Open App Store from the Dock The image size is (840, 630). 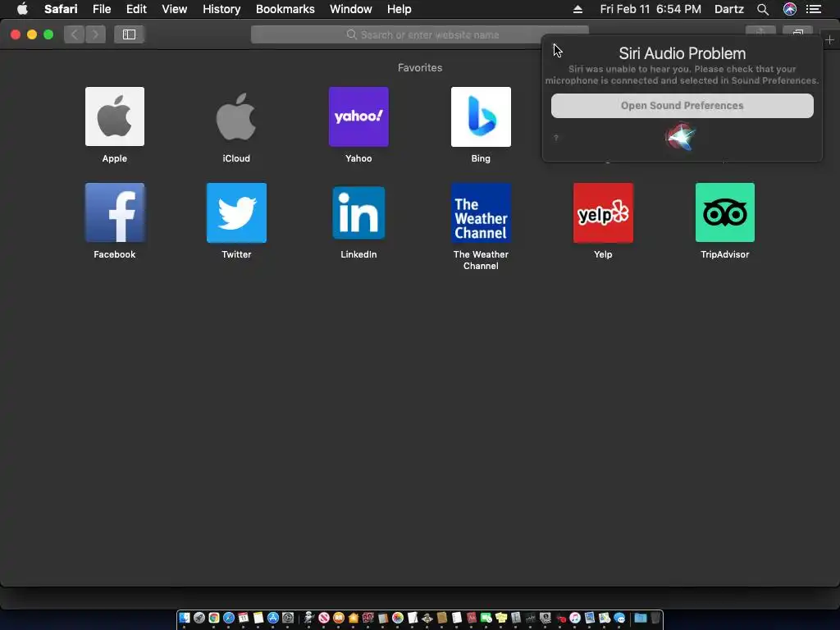pyautogui.click(x=273, y=618)
